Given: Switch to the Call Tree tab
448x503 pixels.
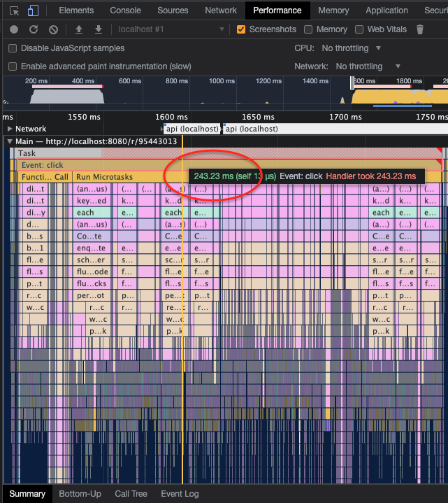Looking at the screenshot, I should [x=131, y=494].
